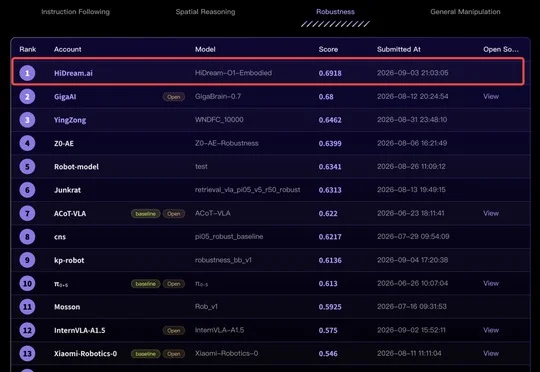Viewport: 540px width, 372px height.
Task: Select the kp-robot account name
Action: tap(69, 260)
